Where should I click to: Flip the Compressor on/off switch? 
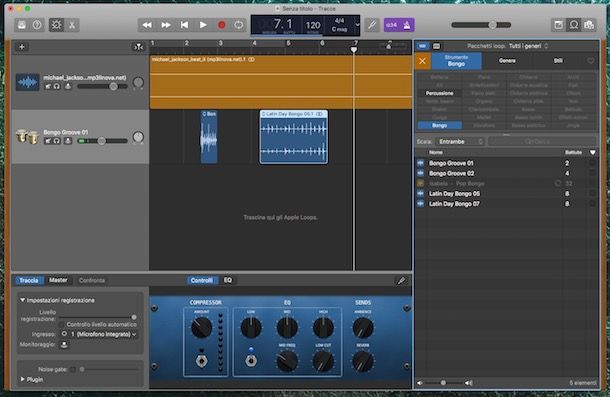click(x=202, y=361)
